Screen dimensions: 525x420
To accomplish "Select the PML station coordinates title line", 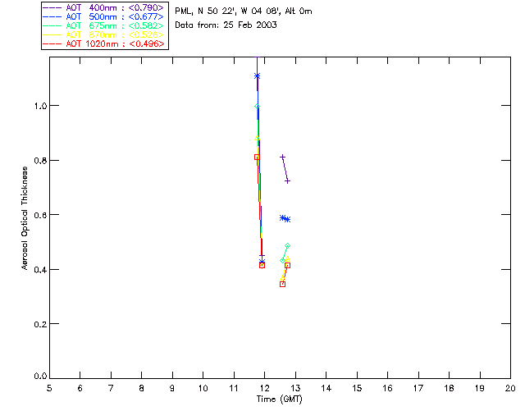I will (x=244, y=11).
